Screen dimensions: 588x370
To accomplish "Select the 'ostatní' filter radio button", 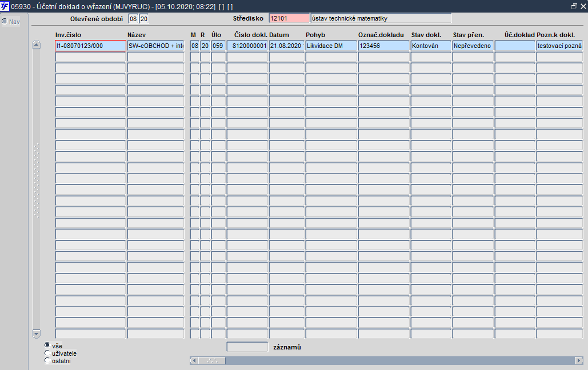I will pyautogui.click(x=47, y=360).
